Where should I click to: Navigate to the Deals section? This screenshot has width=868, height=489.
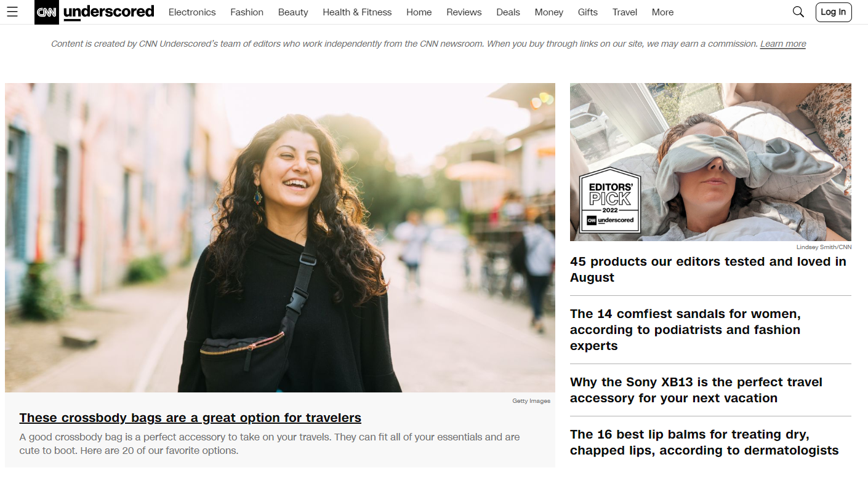[x=508, y=12]
